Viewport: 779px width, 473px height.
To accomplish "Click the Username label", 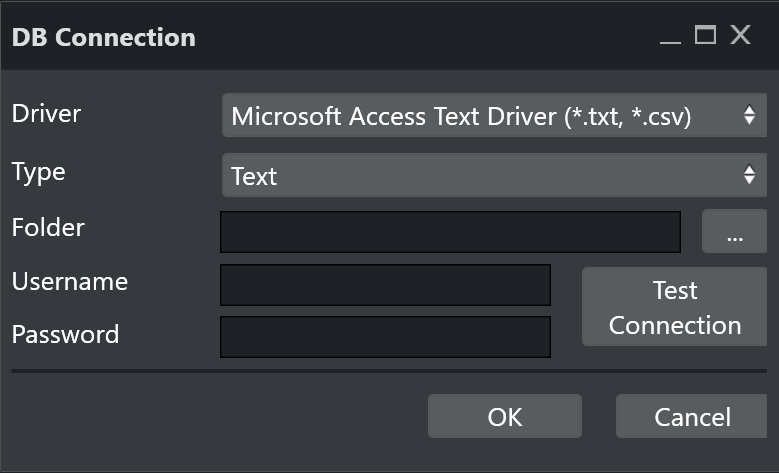I will click(69, 281).
